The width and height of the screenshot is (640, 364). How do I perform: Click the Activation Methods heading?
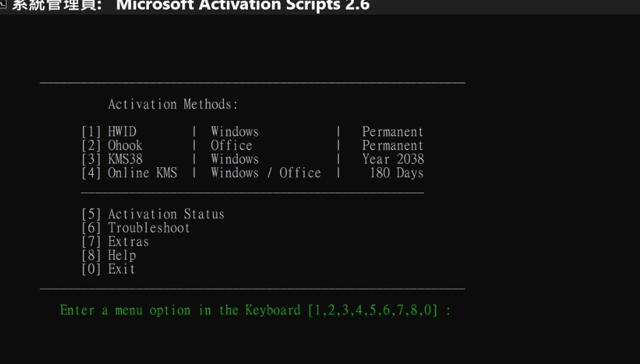pyautogui.click(x=173, y=104)
